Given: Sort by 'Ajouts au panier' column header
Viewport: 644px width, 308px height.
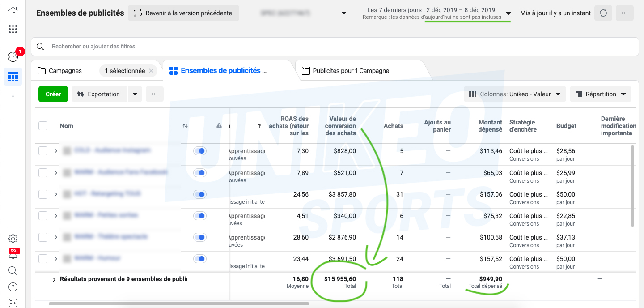Looking at the screenshot, I should [x=437, y=126].
